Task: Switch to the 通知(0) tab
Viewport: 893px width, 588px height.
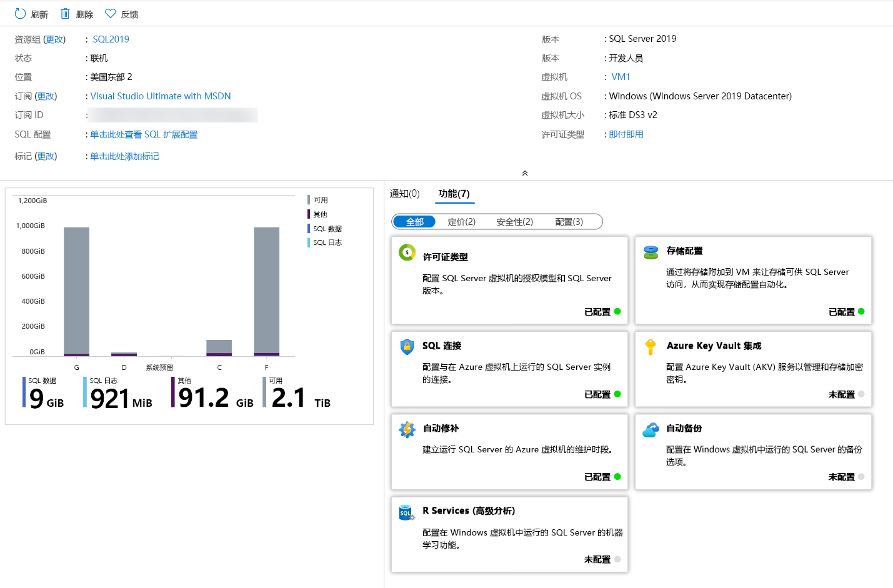Action: (404, 194)
